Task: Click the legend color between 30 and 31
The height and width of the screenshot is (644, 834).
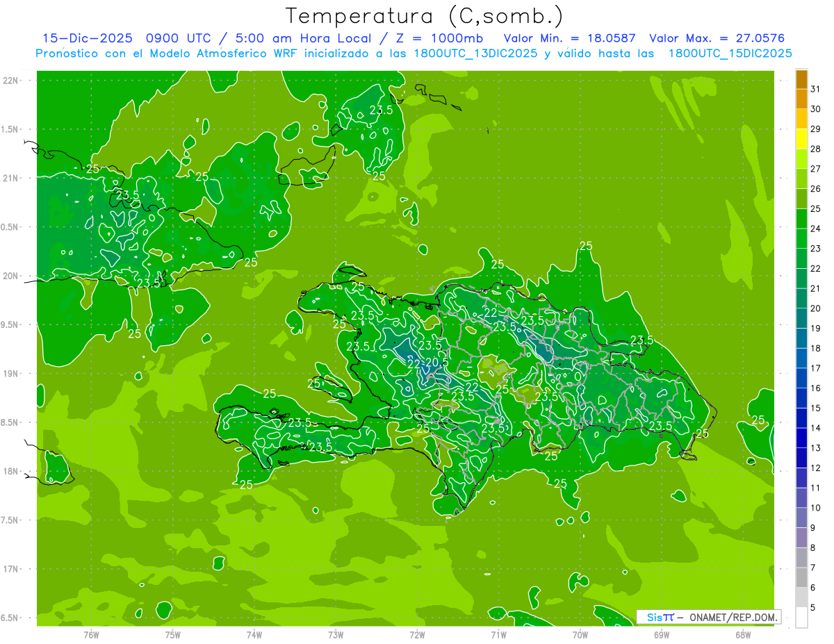Action: 801,99
